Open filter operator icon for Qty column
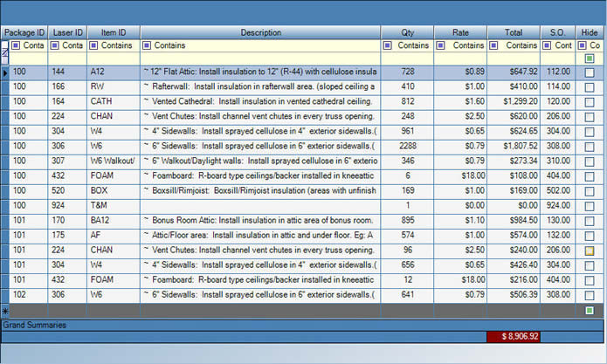Viewport: 607px width, 364px height. click(387, 45)
